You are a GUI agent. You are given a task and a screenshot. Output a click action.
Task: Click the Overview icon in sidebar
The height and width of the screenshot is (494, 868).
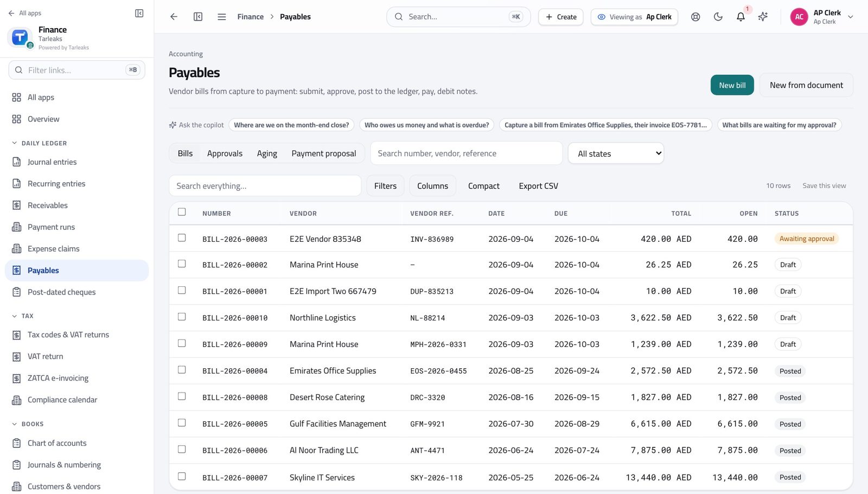17,119
